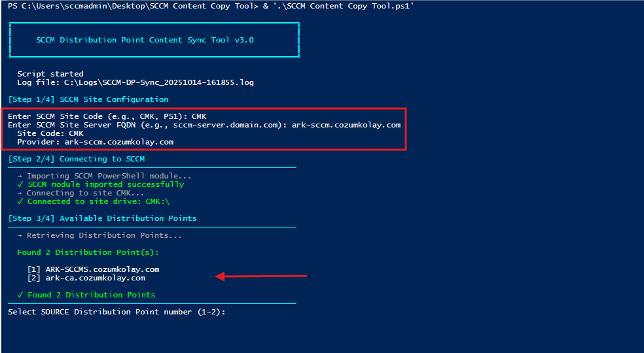Click the Step 2/4 Connecting to SCCM heading
Image resolution: width=644 pixels, height=353 pixels.
[x=77, y=159]
